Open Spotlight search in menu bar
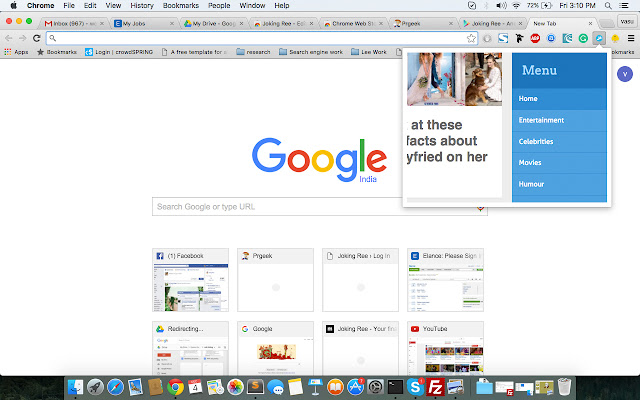The height and width of the screenshot is (400, 640). click(x=608, y=5)
